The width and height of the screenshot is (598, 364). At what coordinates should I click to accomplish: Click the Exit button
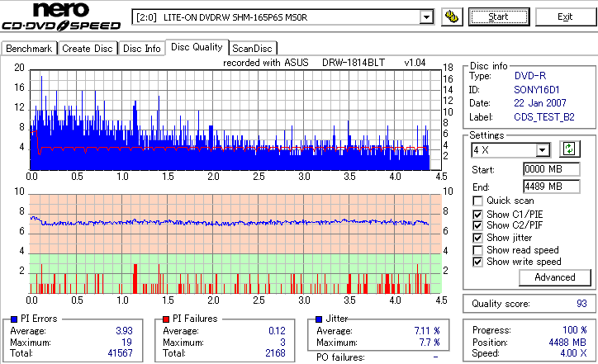click(565, 17)
